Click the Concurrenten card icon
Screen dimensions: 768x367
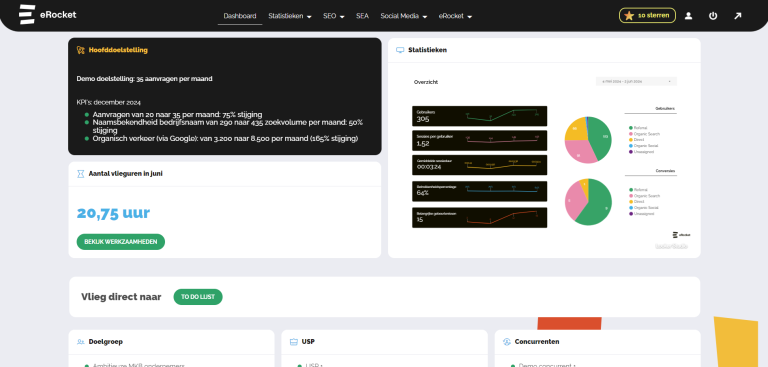(507, 342)
